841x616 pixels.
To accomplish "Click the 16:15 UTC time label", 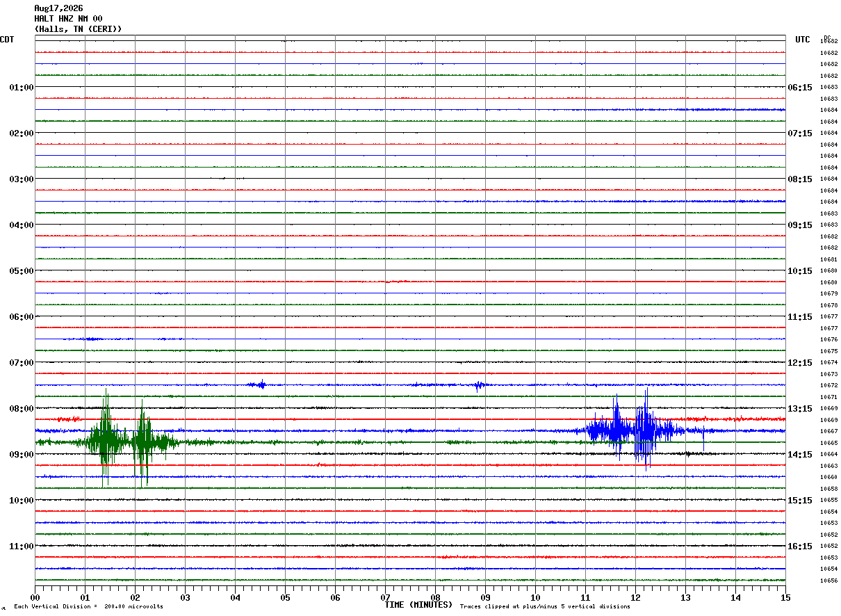I will (800, 546).
